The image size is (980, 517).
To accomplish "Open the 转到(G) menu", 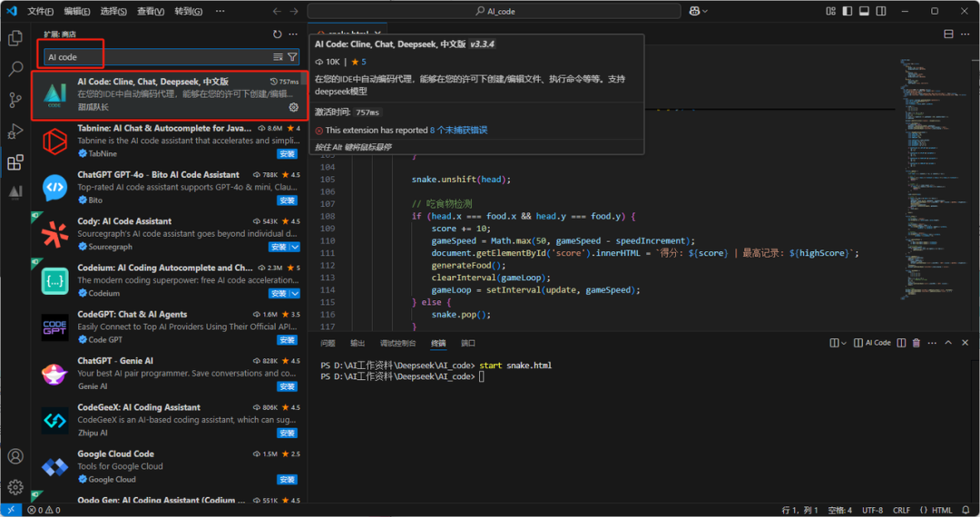I will click(188, 11).
